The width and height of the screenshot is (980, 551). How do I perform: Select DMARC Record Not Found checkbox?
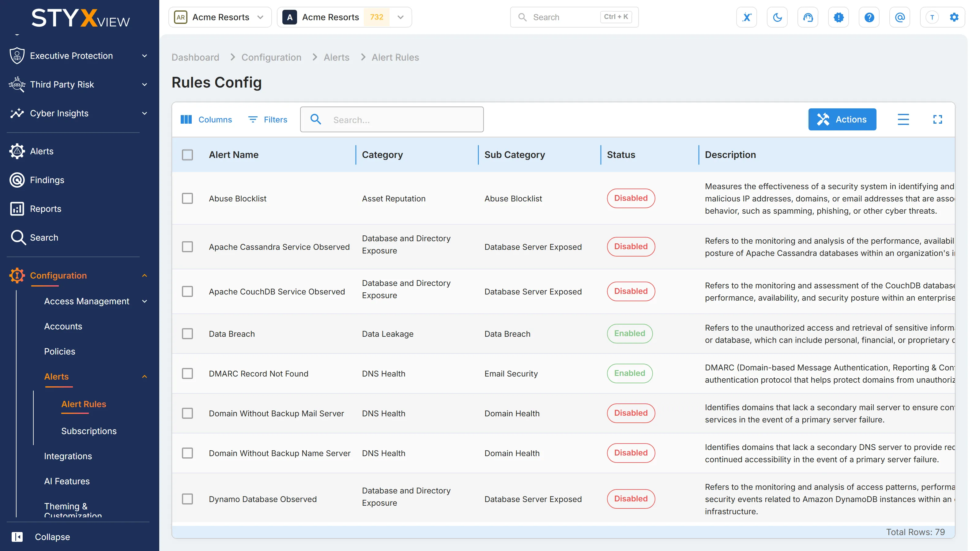pos(187,373)
